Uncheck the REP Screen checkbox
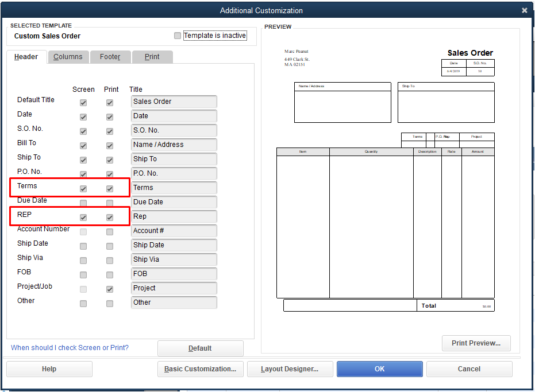 [x=83, y=218]
